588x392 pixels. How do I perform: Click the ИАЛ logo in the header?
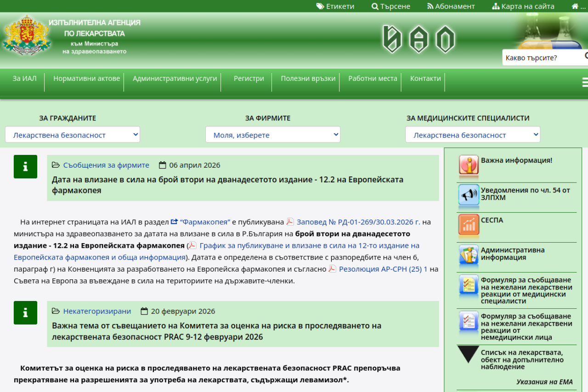418,39
